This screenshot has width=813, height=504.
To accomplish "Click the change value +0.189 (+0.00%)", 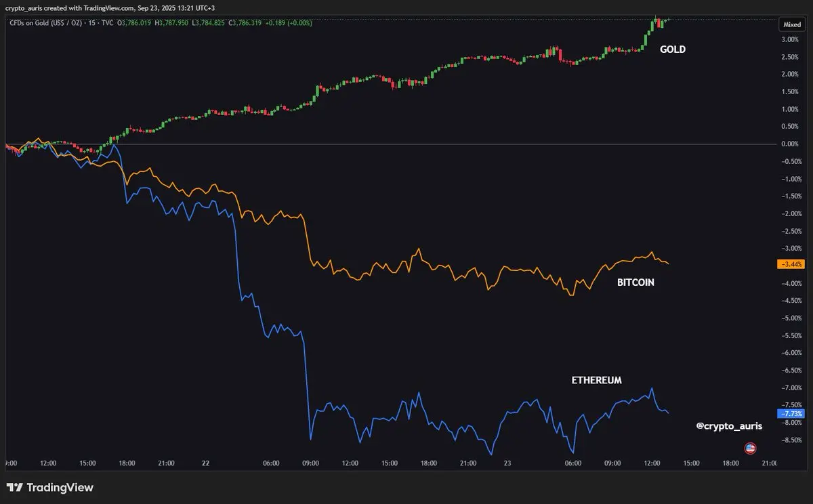I will click(x=289, y=24).
